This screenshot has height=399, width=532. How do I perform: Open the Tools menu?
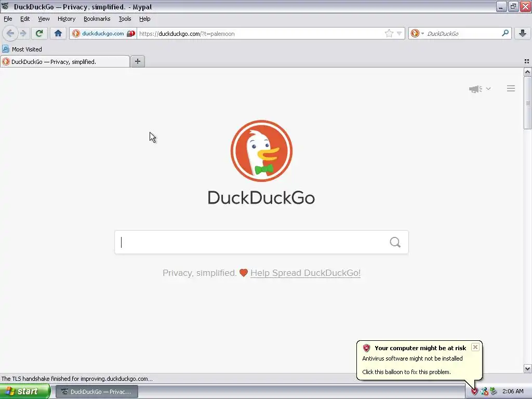point(125,19)
